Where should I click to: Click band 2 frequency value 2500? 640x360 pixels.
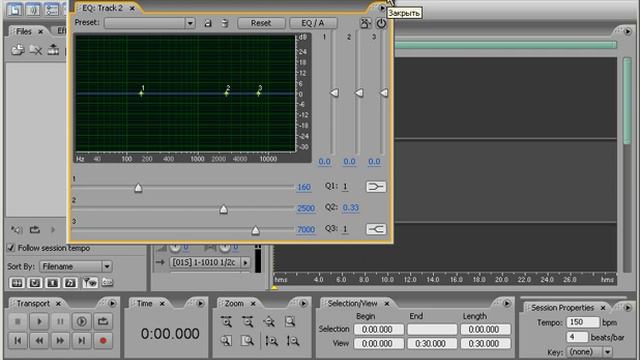coord(306,209)
